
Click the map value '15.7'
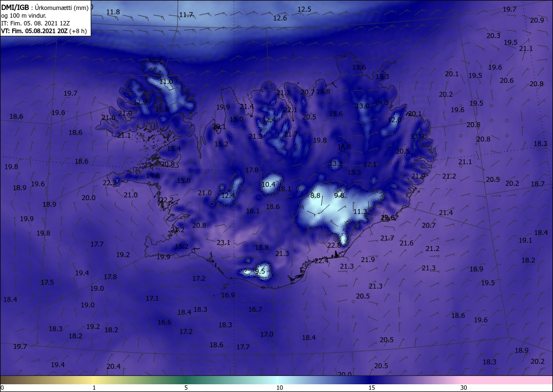coord(155,60)
